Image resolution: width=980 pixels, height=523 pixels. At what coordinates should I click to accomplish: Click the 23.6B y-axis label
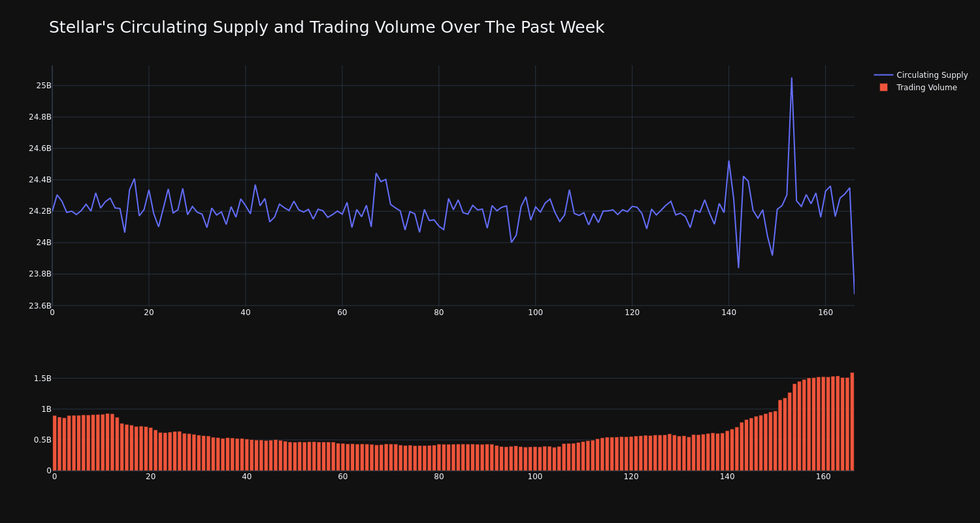pyautogui.click(x=40, y=305)
